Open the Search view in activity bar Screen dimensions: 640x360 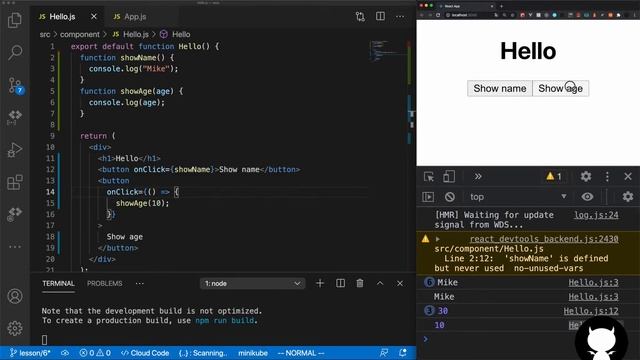pos(15,52)
